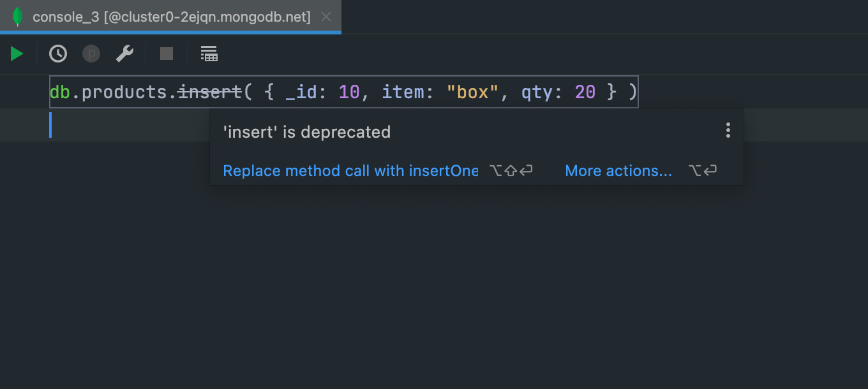This screenshot has height=389, width=868.
Task: Click the Stop execution icon
Action: (166, 54)
